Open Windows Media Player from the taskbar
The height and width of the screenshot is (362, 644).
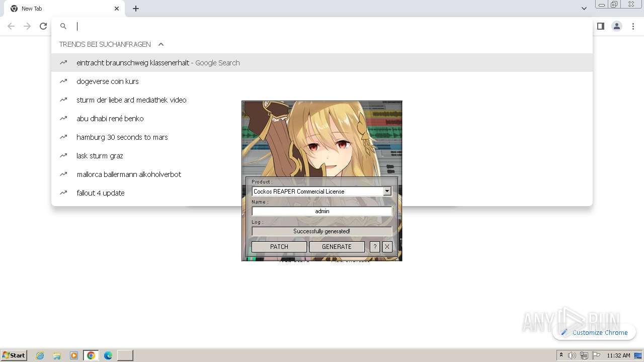pyautogui.click(x=74, y=355)
